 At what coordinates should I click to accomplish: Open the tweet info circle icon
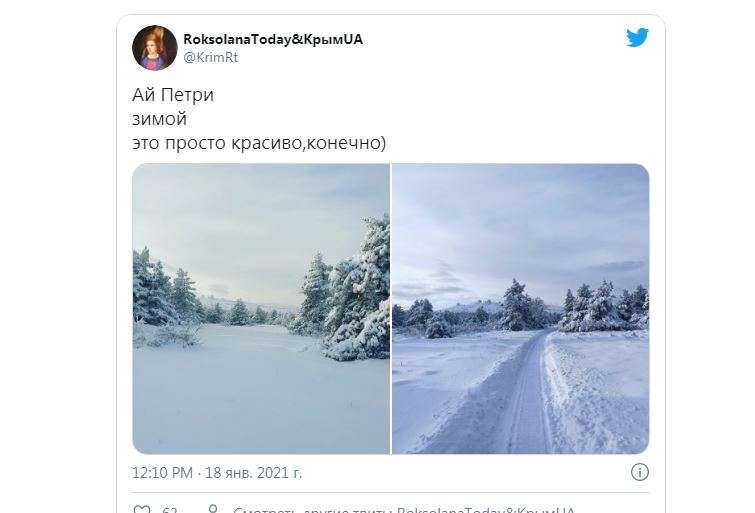coord(639,472)
